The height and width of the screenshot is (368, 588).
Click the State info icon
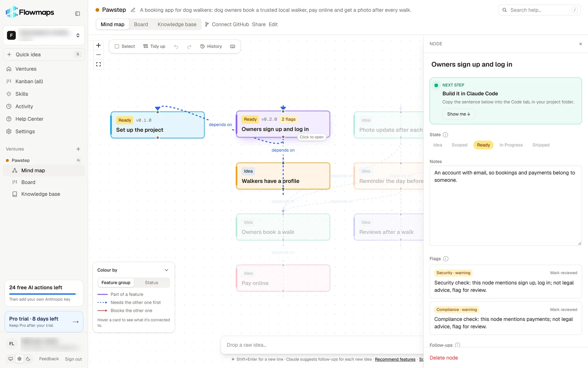(445, 135)
